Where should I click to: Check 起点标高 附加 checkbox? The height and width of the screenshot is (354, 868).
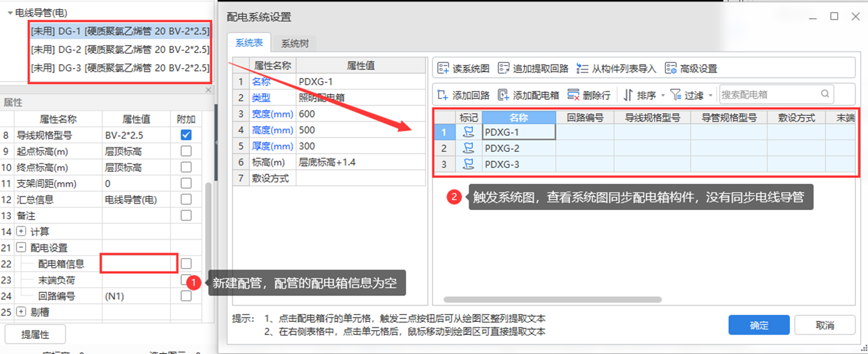(186, 151)
